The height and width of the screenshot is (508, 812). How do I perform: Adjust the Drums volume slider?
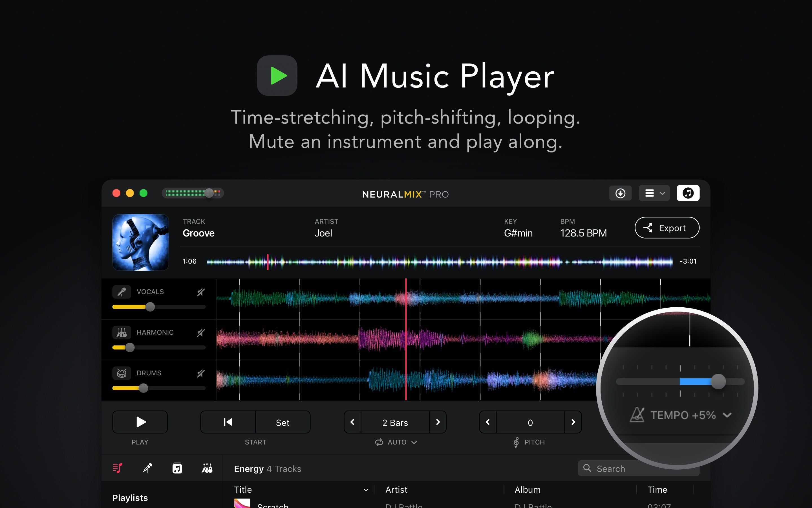(x=159, y=388)
